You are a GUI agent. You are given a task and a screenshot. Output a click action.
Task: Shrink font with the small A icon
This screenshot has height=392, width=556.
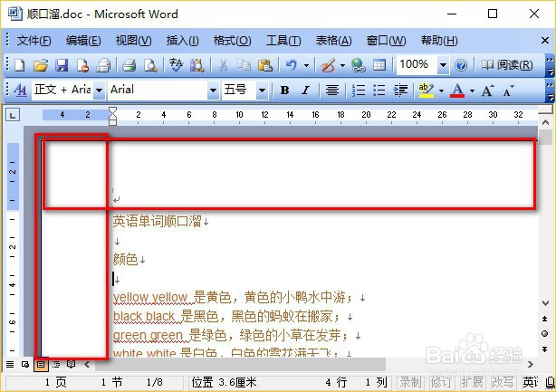508,91
